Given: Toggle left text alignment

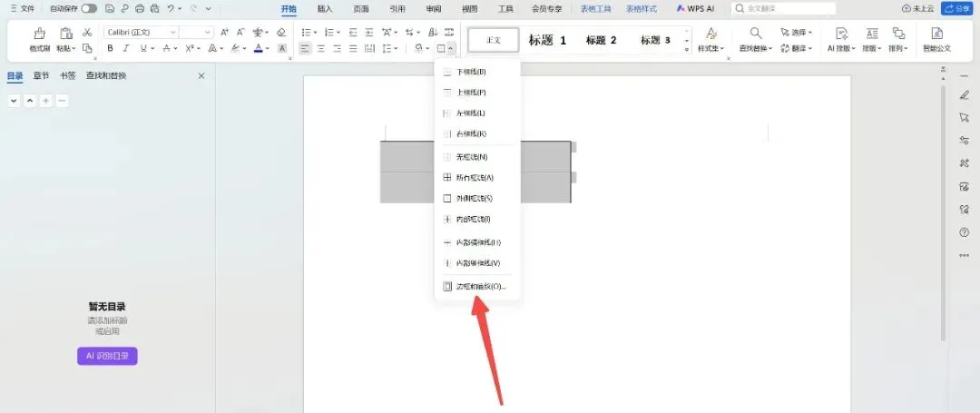Looking at the screenshot, I should (304, 48).
